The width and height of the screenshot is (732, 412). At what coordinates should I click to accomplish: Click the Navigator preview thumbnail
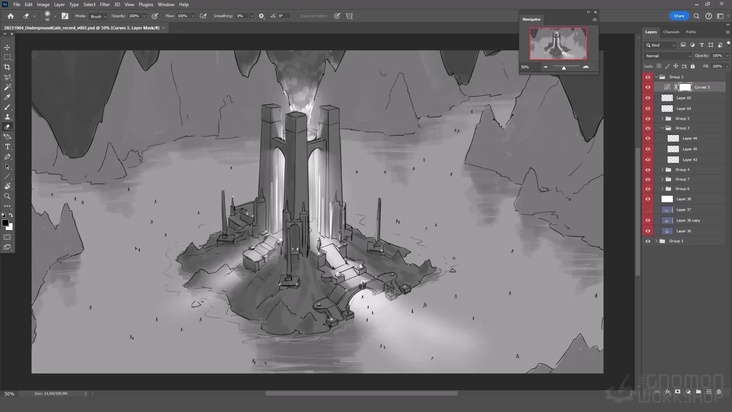(x=559, y=43)
